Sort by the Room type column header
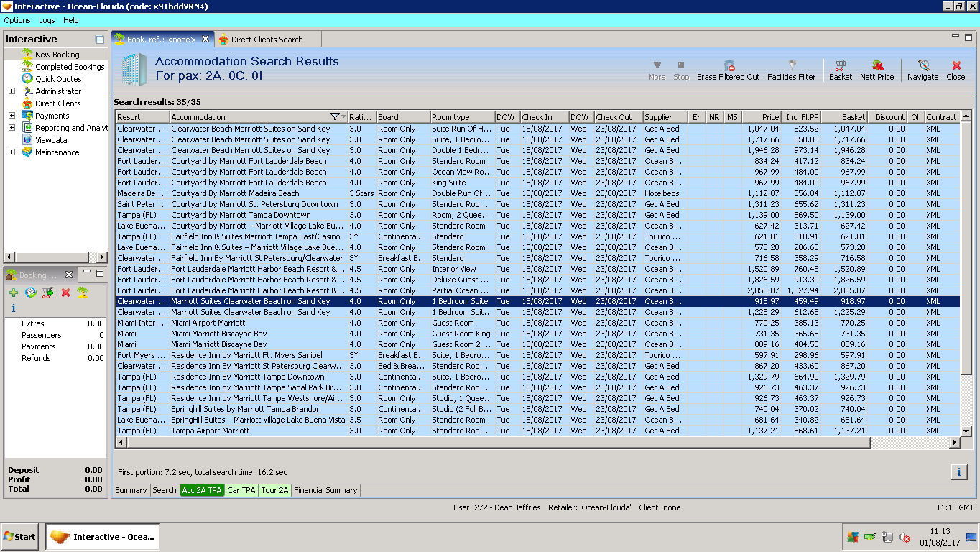Viewport: 980px width, 552px height. tap(462, 117)
